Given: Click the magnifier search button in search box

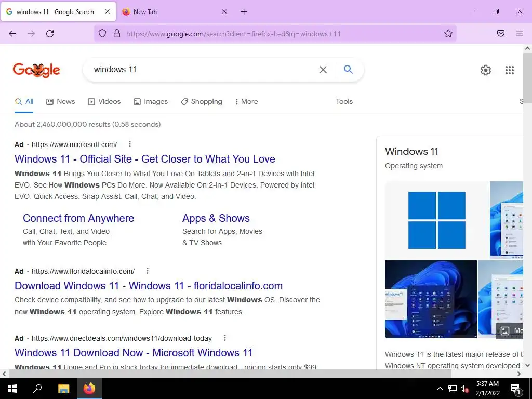Looking at the screenshot, I should tap(348, 70).
